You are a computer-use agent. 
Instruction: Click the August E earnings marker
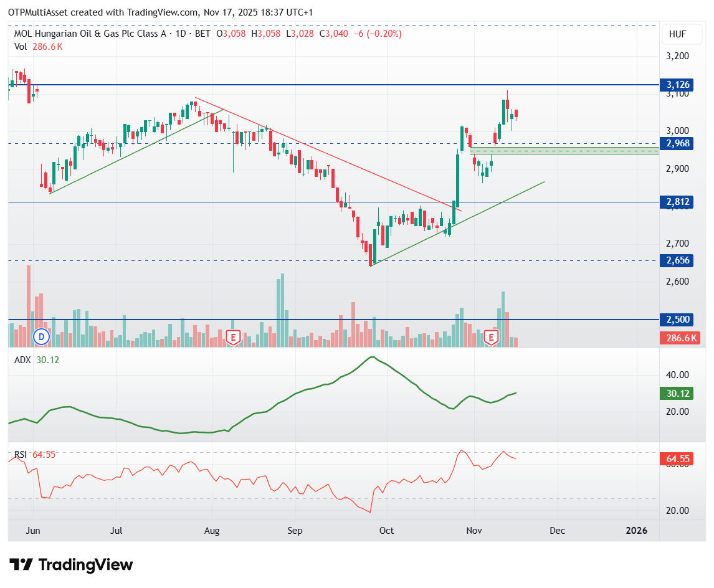(x=233, y=337)
